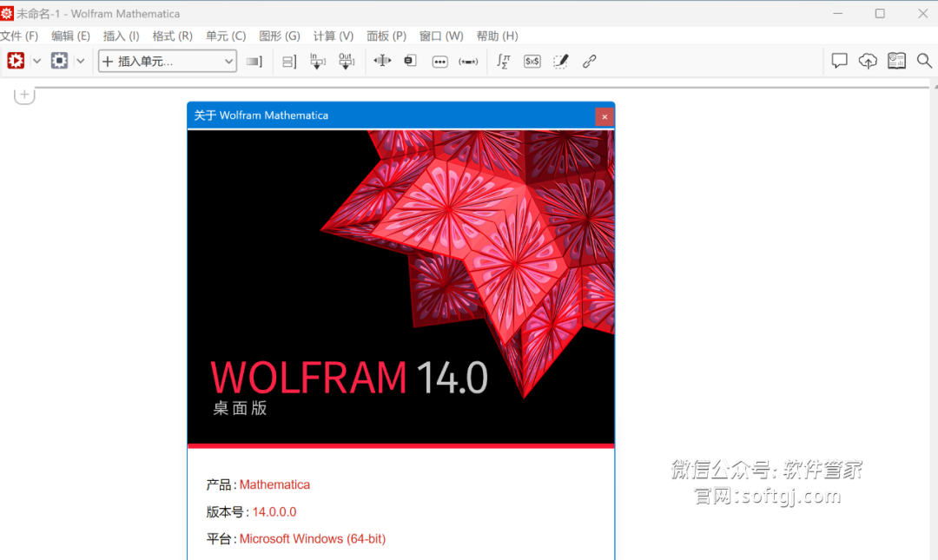Click the In cell toolbar icon
938x560 pixels.
317,61
